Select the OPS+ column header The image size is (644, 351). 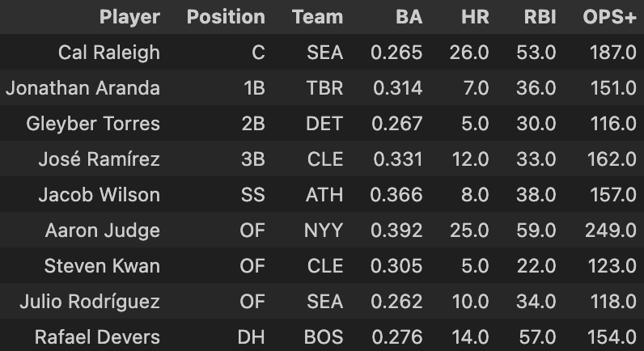[609, 17]
